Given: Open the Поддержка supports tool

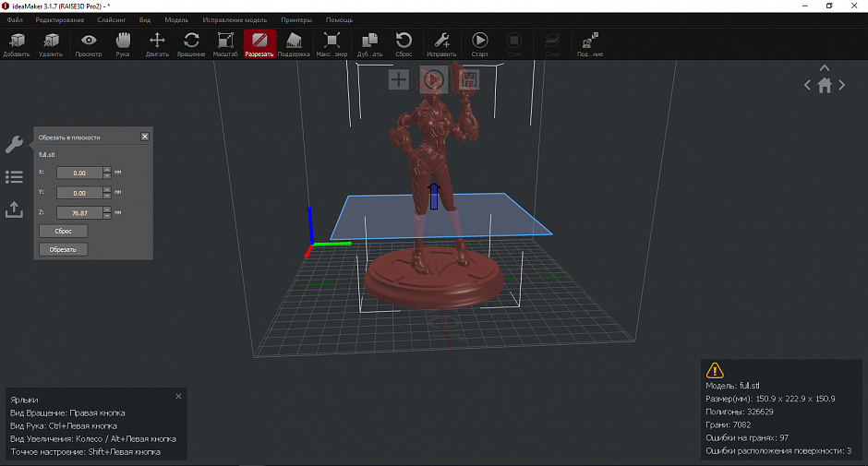Looking at the screenshot, I should tap(294, 44).
